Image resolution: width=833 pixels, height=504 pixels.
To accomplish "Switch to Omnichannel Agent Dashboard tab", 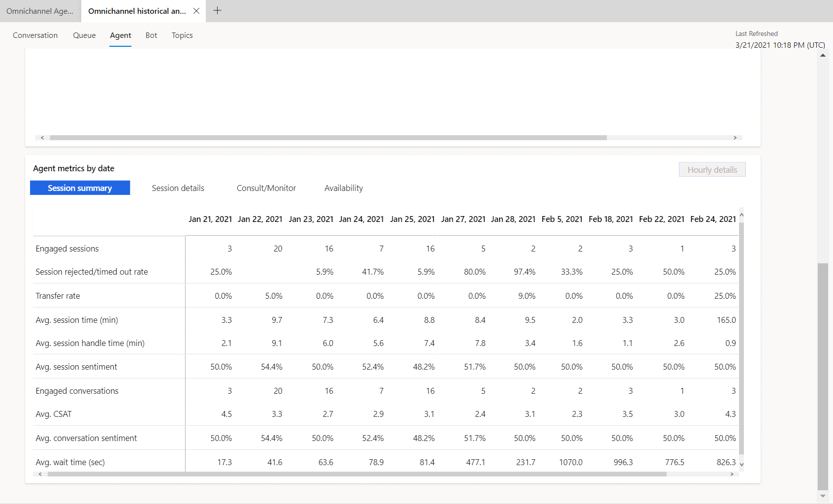I will point(40,11).
